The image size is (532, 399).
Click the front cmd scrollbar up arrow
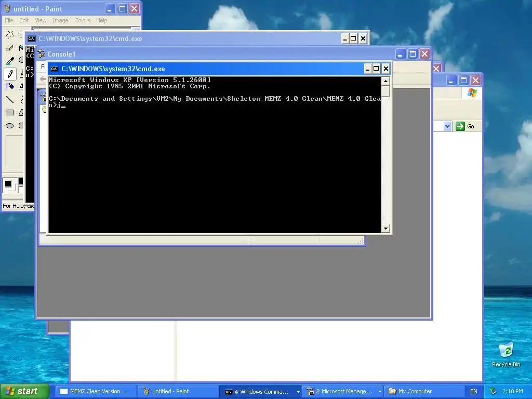click(385, 81)
